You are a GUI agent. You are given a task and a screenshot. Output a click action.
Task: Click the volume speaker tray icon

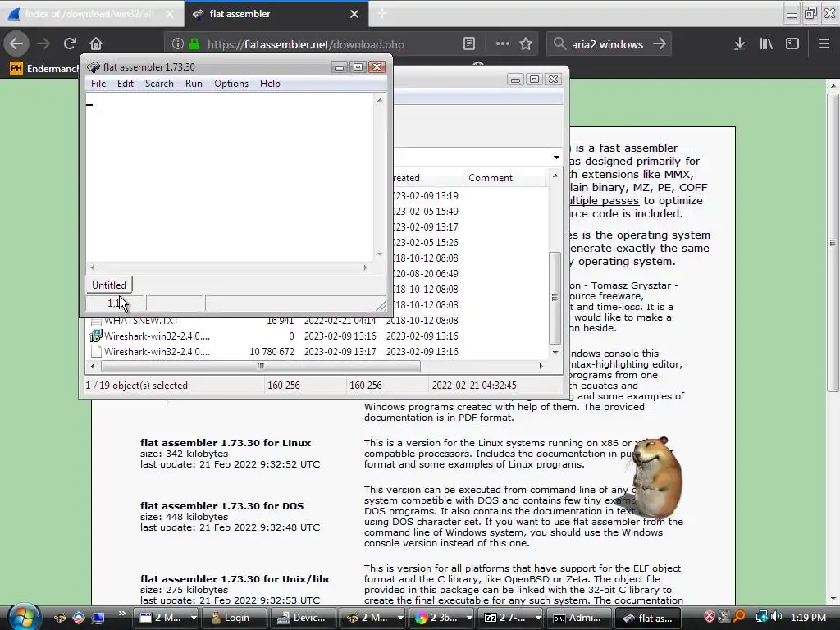(776, 617)
